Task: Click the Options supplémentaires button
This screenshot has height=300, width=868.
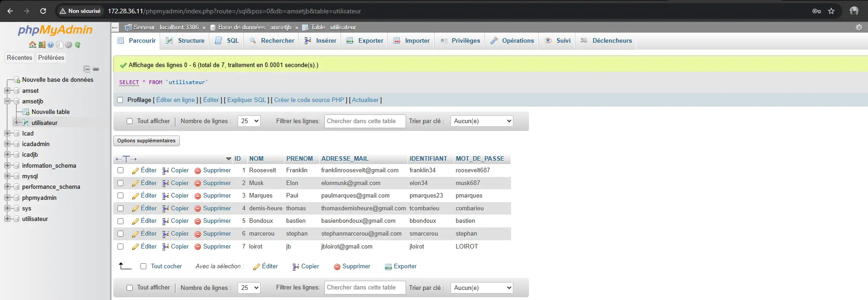Action: pyautogui.click(x=146, y=141)
